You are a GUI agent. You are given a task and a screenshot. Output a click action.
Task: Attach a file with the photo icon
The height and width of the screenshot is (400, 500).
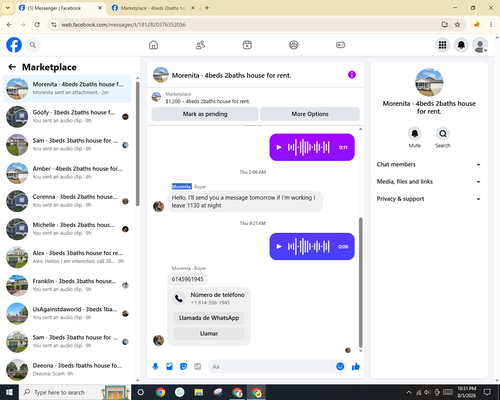[x=169, y=367]
